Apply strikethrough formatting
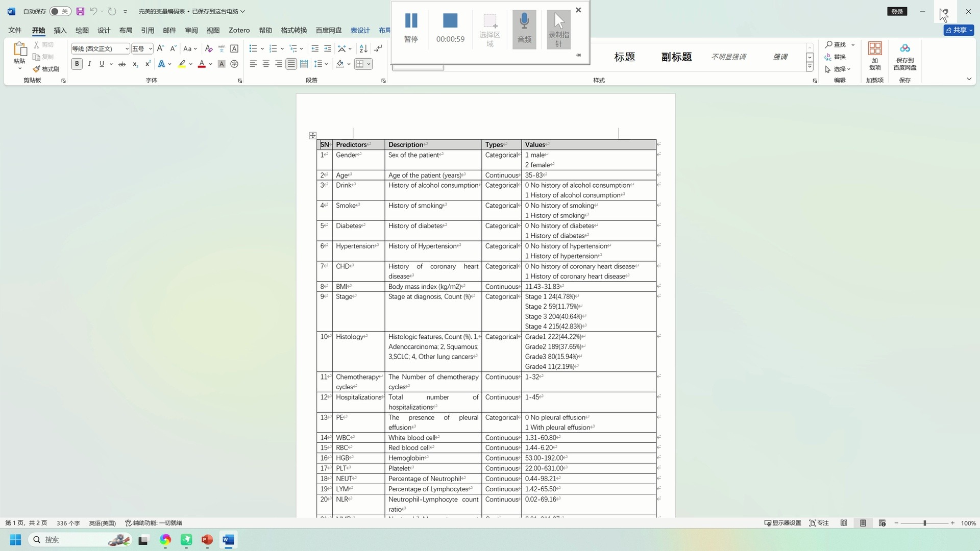The height and width of the screenshot is (551, 980). pyautogui.click(x=121, y=64)
